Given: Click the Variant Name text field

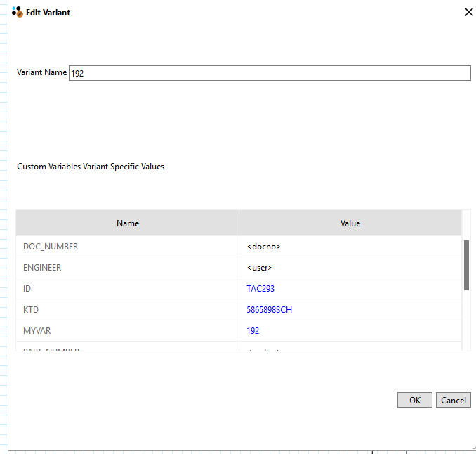Looking at the screenshot, I should pos(270,73).
